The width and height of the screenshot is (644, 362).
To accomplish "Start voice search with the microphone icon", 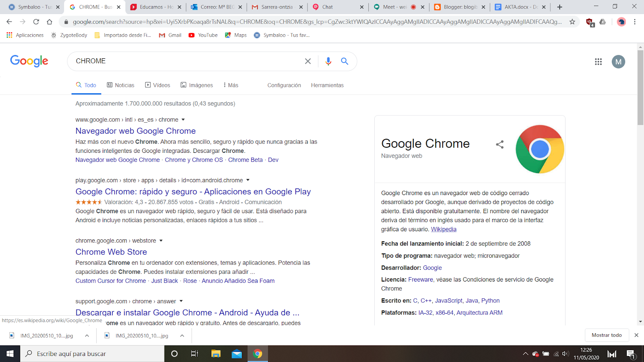I will pos(328,61).
